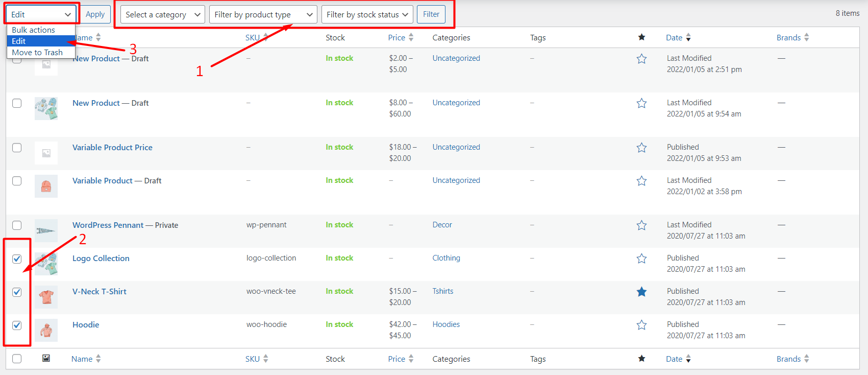Click the logo-collection SKU text

coord(271,258)
